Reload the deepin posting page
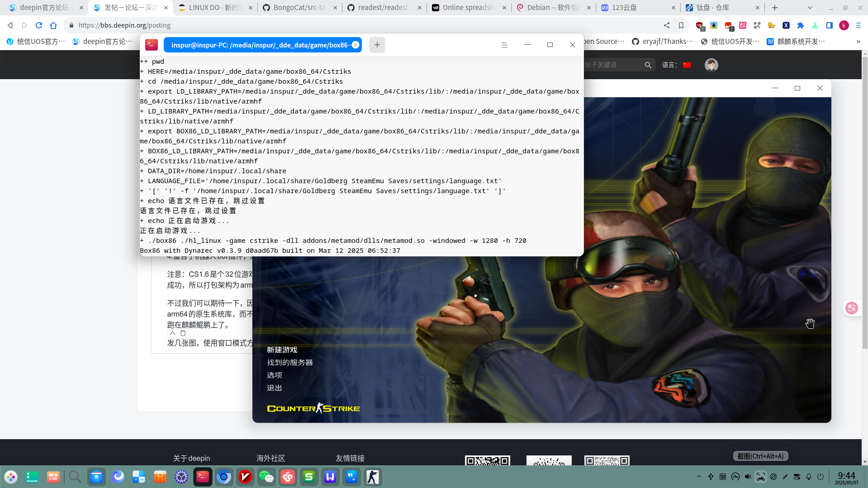Image resolution: width=868 pixels, height=488 pixels. click(x=39, y=25)
